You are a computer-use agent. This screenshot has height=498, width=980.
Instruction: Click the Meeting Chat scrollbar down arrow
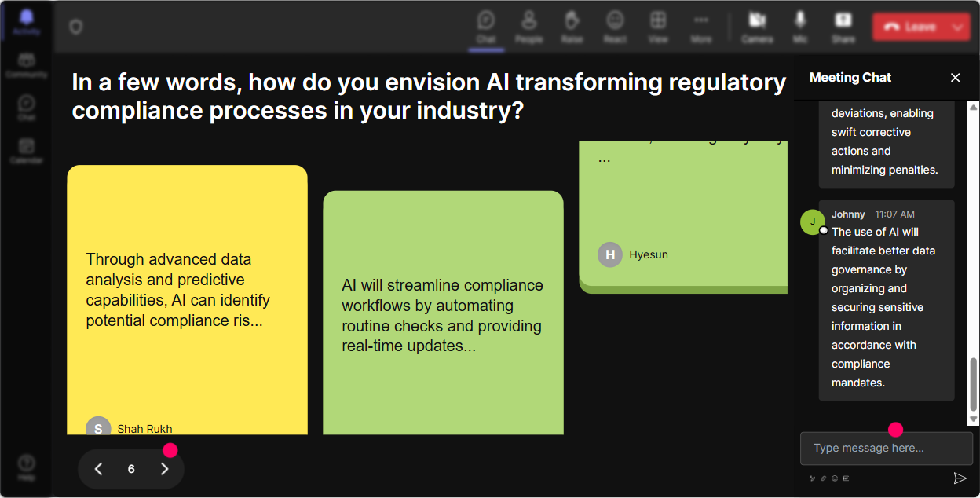[x=974, y=420]
